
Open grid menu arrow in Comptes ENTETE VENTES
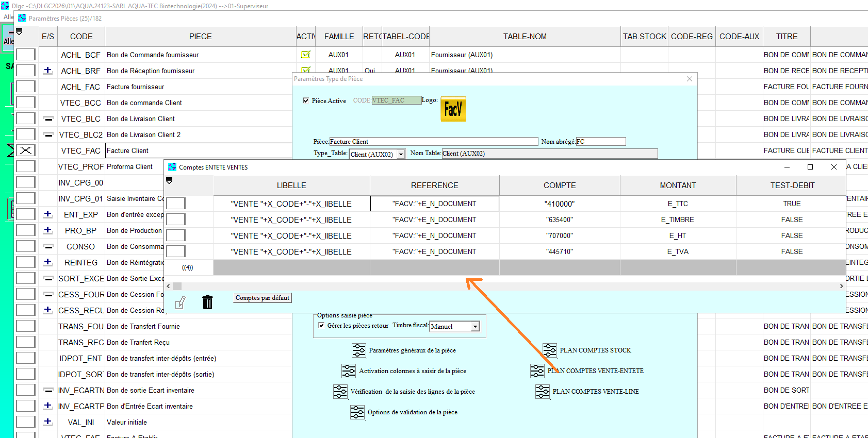(169, 181)
